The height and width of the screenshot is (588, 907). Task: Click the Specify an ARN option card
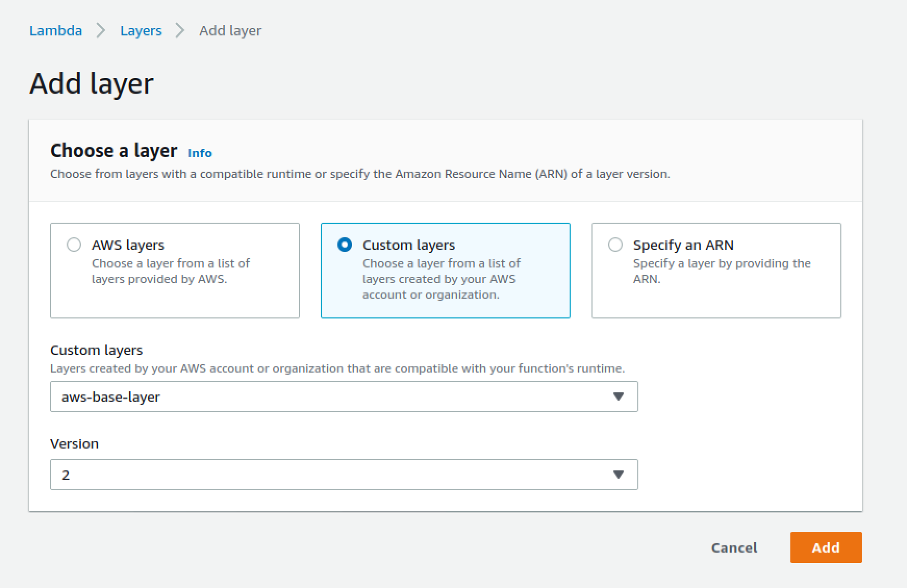click(x=715, y=270)
